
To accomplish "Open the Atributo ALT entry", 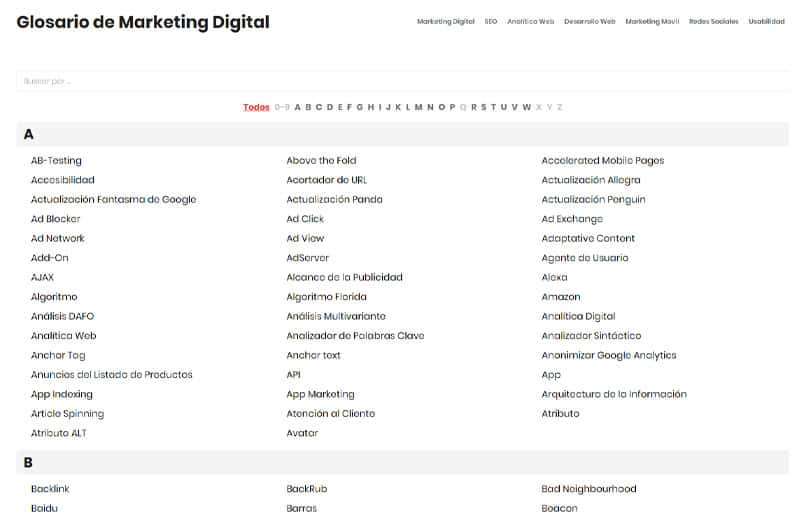I will pos(58,433).
